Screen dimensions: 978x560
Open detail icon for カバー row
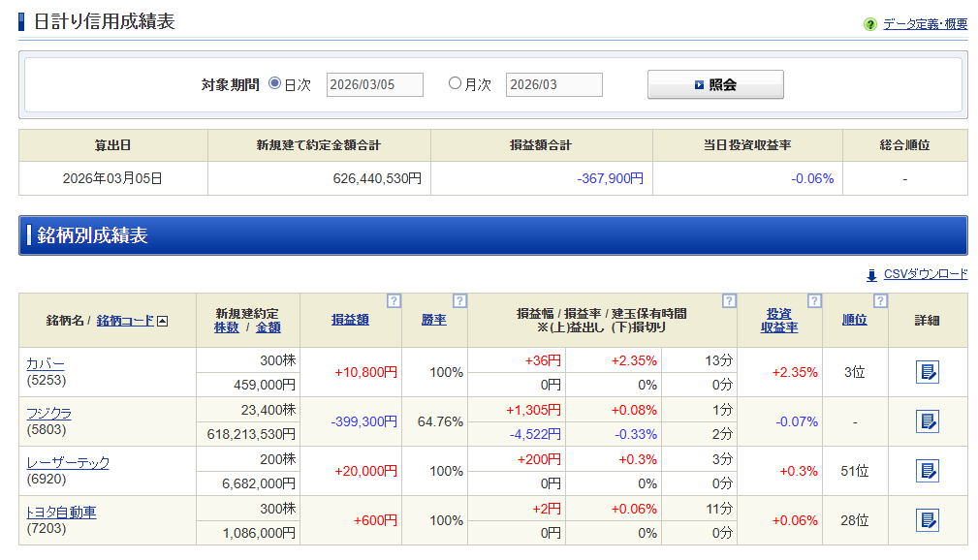[x=927, y=372]
